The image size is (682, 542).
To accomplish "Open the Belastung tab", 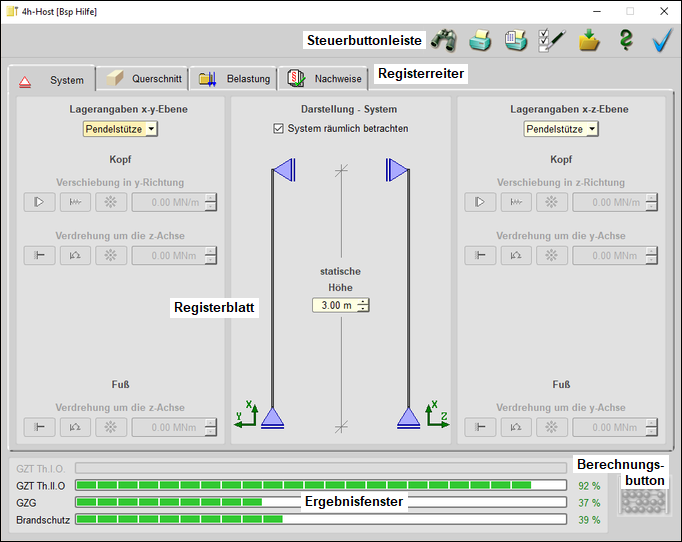I will pos(235,78).
